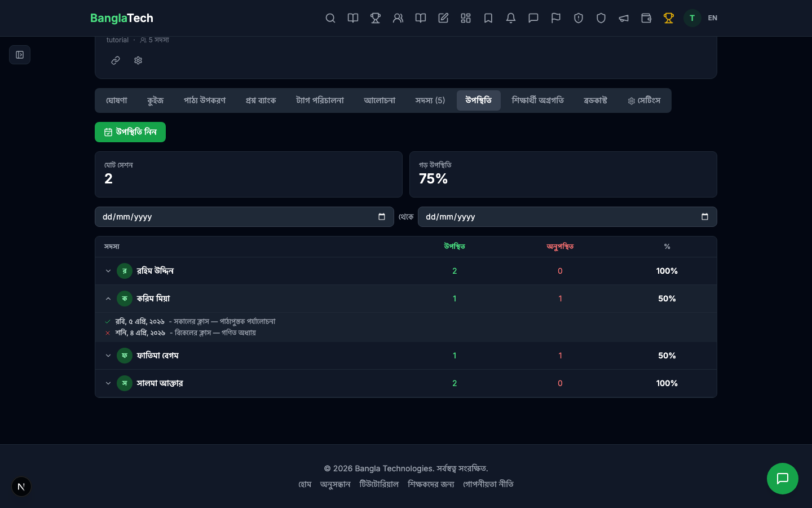Expand সালমা আক্তার attendance row
The image size is (812, 508).
pos(108,383)
